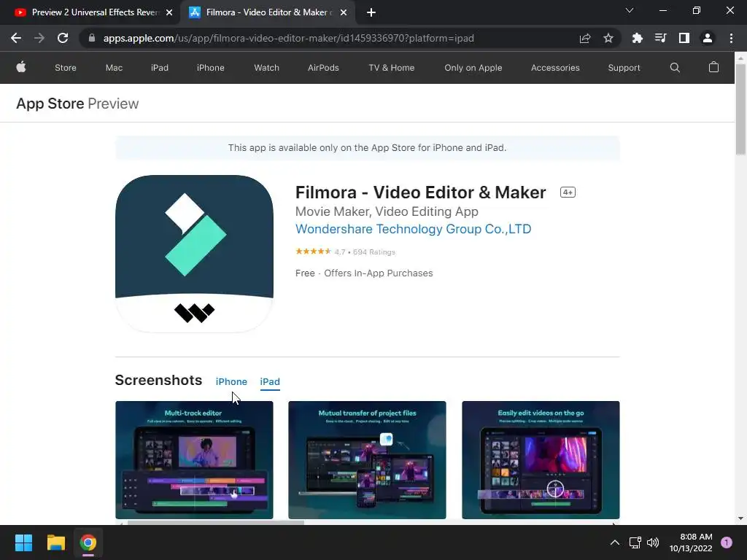Open the AirPods menu item
The image size is (747, 560).
point(323,68)
